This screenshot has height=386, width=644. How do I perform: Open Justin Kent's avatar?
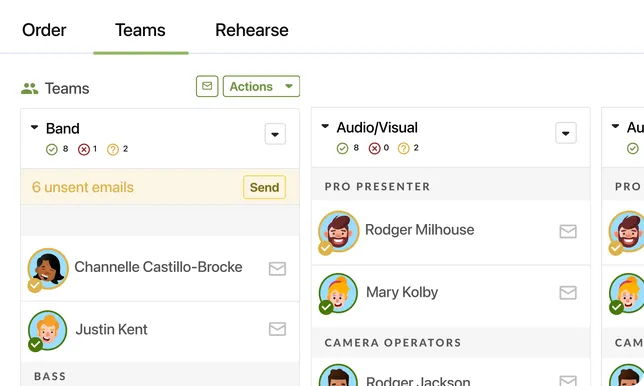tap(48, 330)
